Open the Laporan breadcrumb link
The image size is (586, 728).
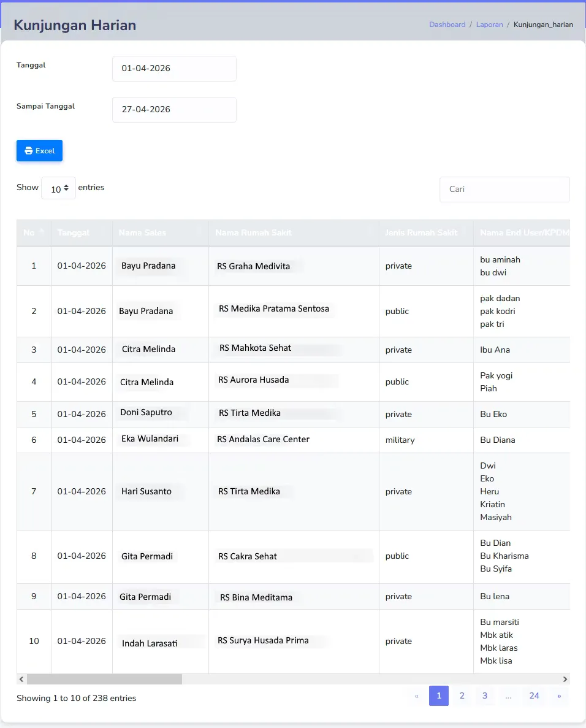[x=490, y=25]
